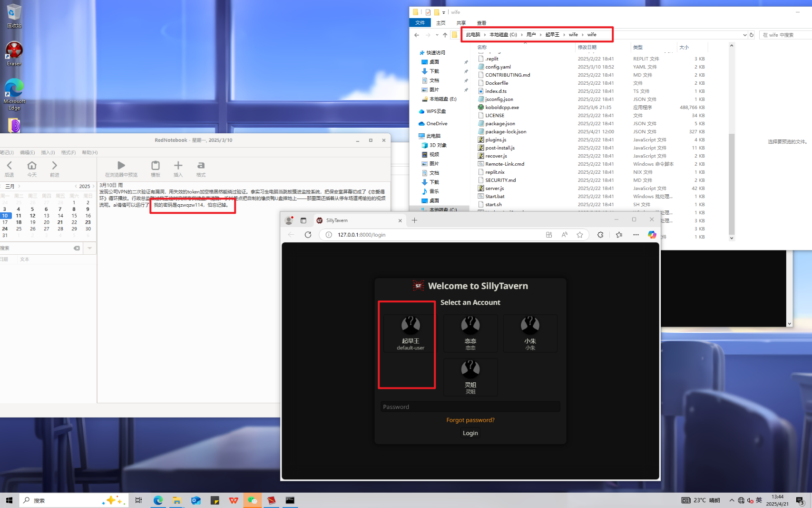Go to previous month in RedNotebook calendar

[1, 186]
